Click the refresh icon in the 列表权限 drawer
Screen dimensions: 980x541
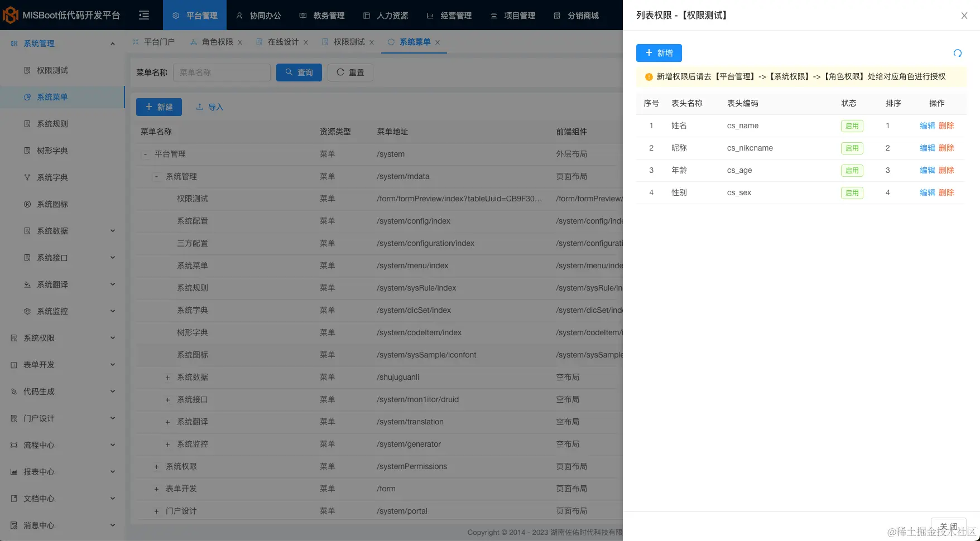coord(958,53)
